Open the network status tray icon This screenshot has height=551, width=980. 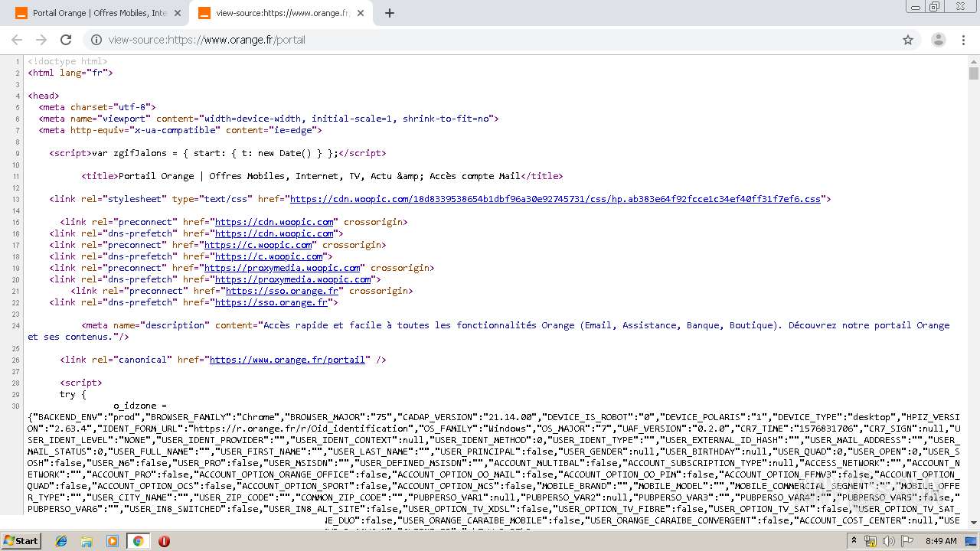[x=871, y=541]
